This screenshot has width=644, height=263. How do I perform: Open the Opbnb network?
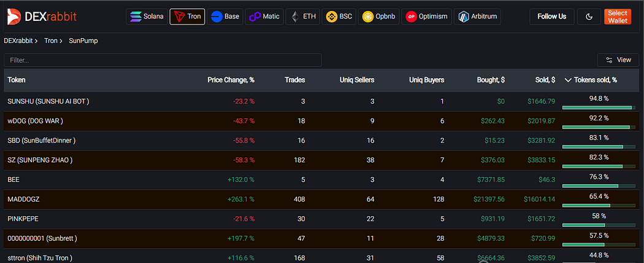378,17
